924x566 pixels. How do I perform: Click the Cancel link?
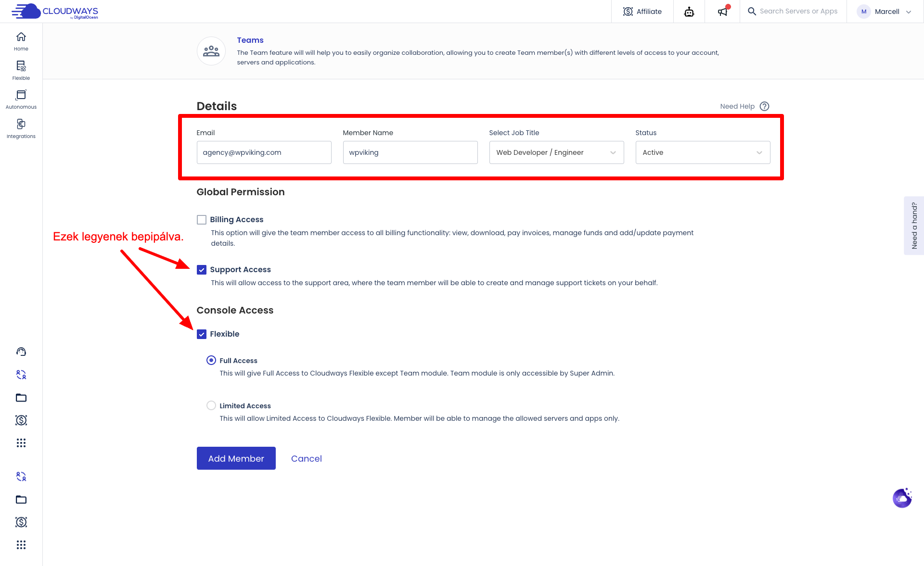[x=306, y=459]
